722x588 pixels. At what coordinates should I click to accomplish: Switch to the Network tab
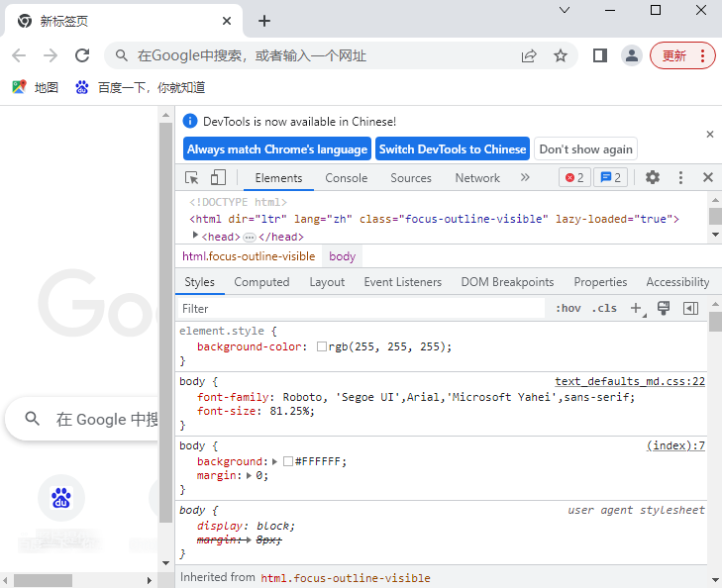tap(477, 178)
